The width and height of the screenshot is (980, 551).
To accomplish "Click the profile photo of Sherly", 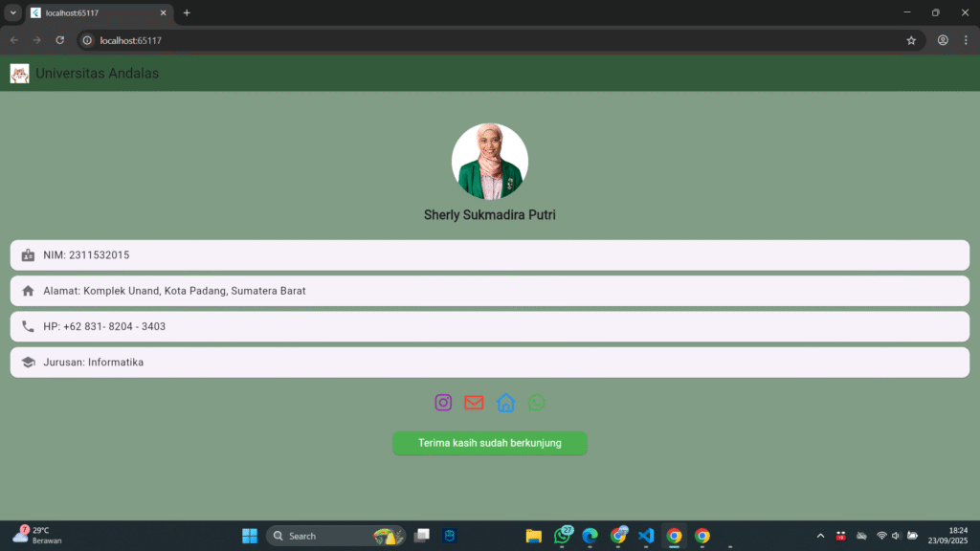I will point(489,162).
